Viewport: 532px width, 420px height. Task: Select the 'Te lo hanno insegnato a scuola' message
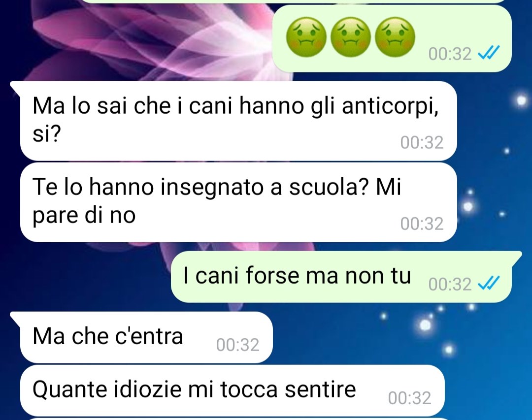238,202
